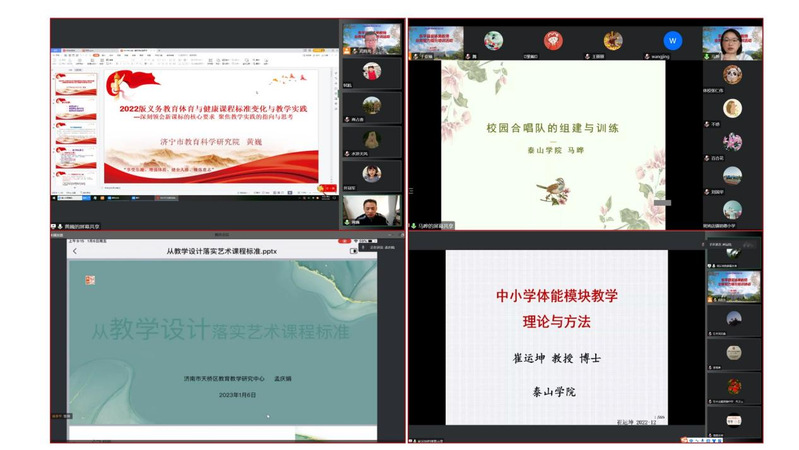Select video tile of man with glasses

tap(371, 39)
